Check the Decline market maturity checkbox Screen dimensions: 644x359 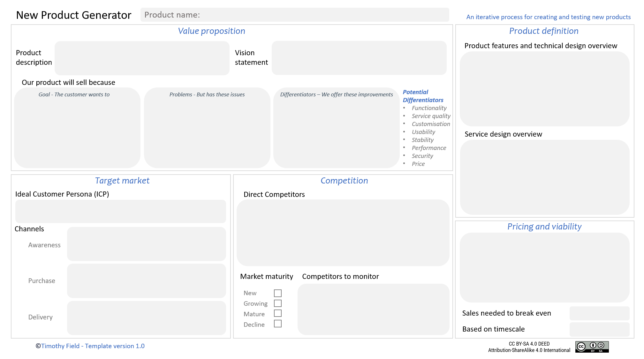click(x=278, y=324)
